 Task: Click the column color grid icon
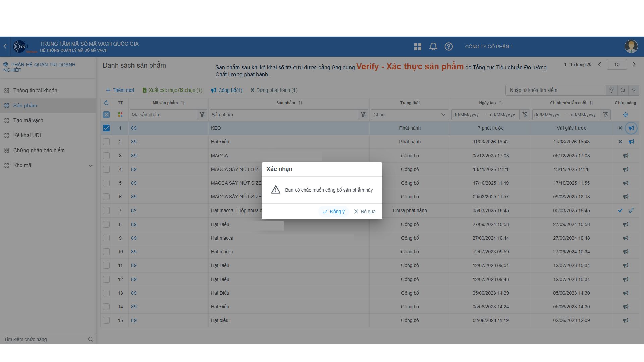(x=120, y=115)
